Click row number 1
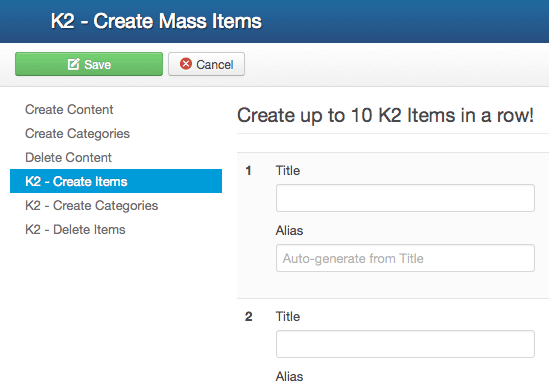 point(248,171)
